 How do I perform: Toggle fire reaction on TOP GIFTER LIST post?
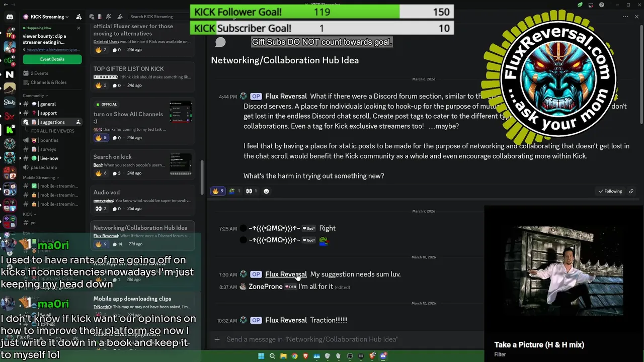tap(101, 85)
